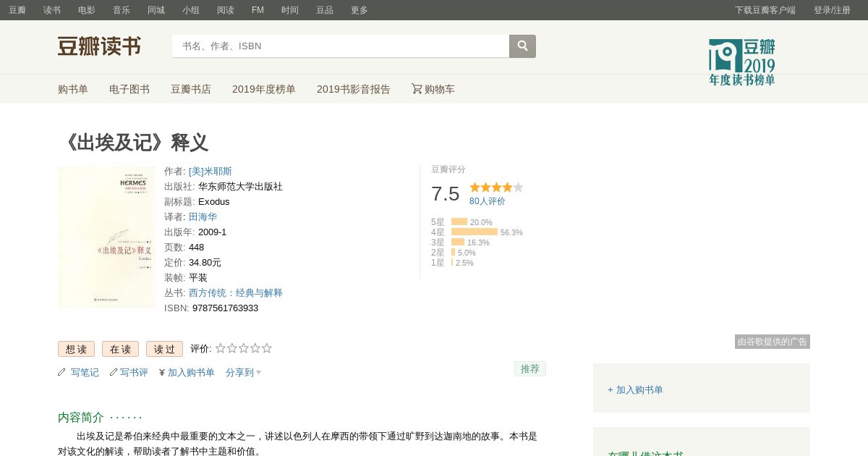Click the 推荐 button
Viewport: 868px width, 456px height.
(x=530, y=368)
